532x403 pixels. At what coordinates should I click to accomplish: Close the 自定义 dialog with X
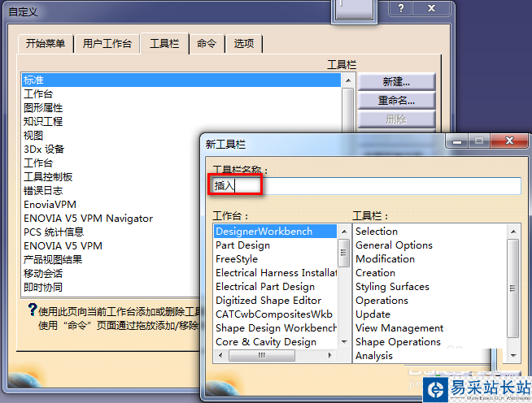click(431, 8)
